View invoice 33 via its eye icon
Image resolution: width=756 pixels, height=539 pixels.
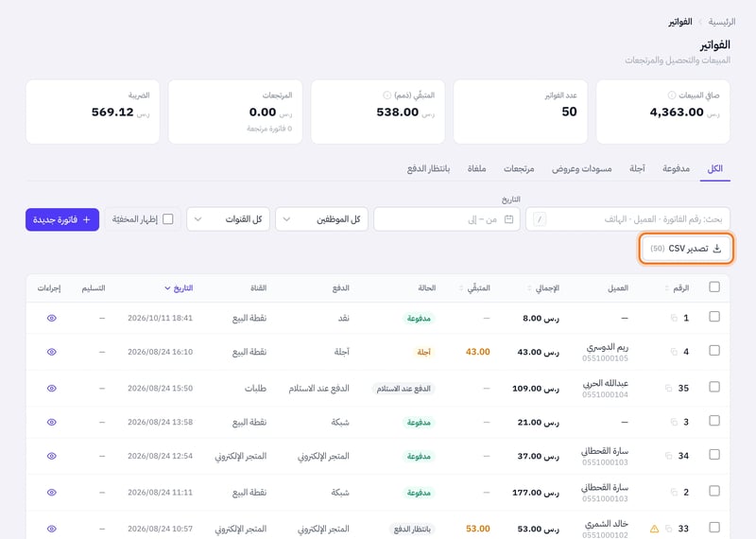(x=52, y=529)
